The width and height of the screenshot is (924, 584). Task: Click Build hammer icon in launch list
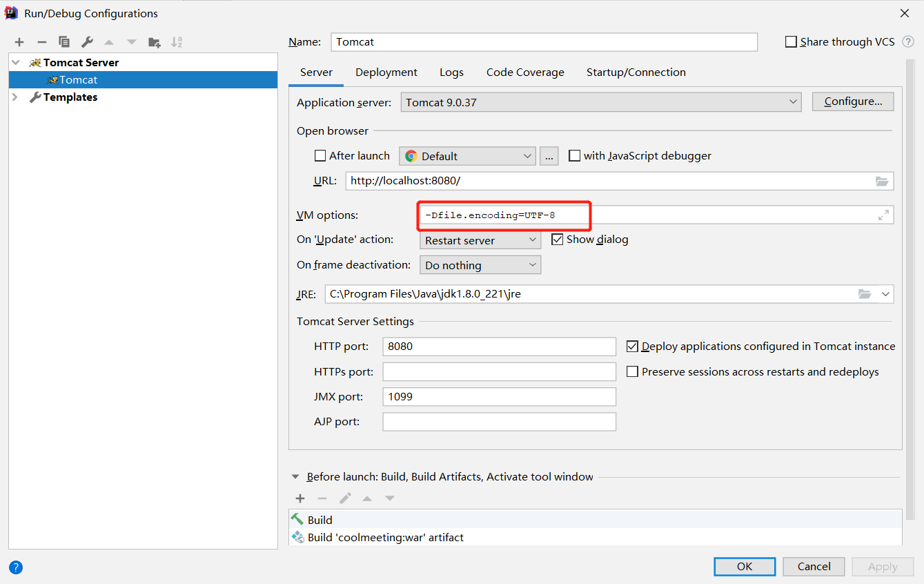pos(297,519)
